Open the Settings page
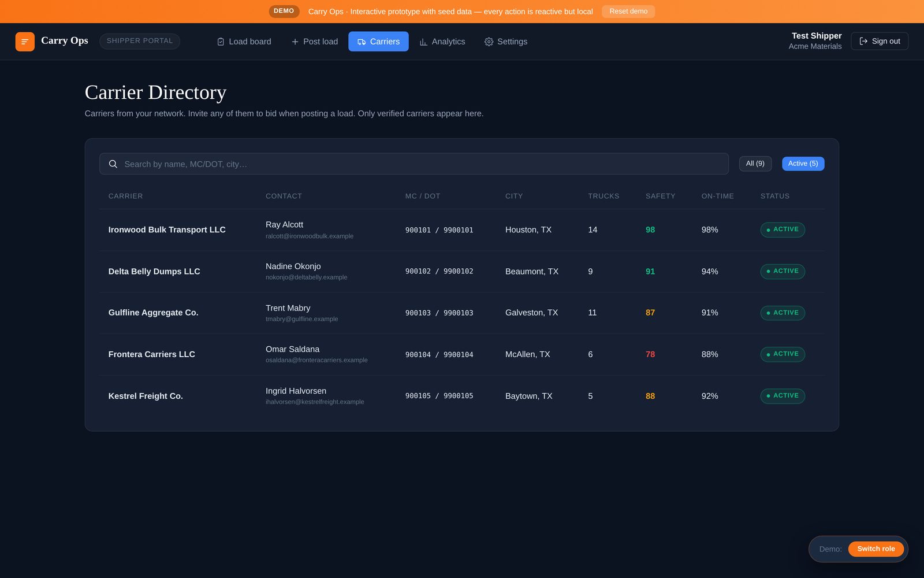 [x=506, y=42]
